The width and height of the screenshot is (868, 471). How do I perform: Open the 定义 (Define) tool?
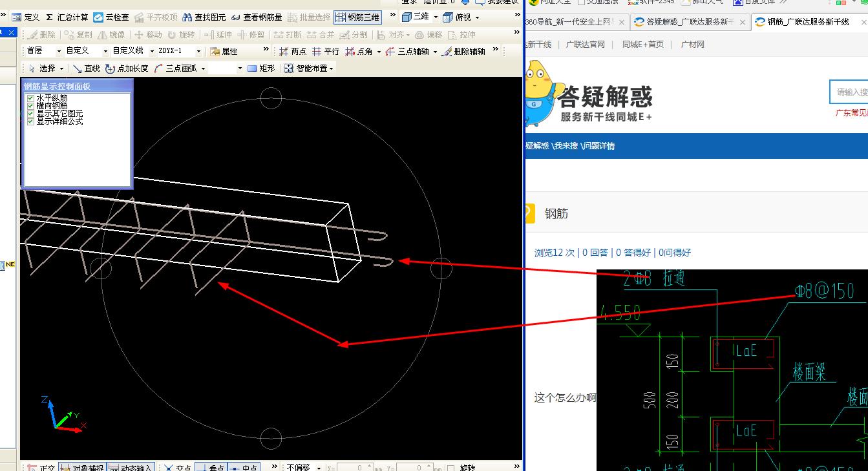coord(26,17)
